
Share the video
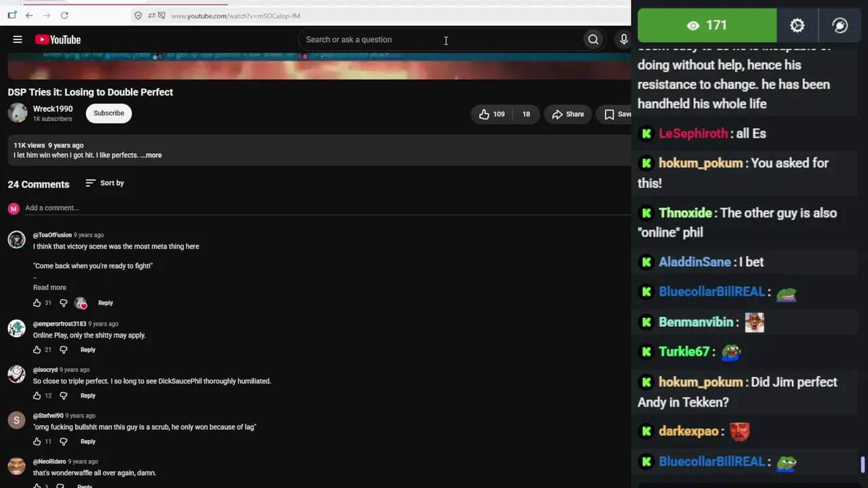tap(568, 114)
